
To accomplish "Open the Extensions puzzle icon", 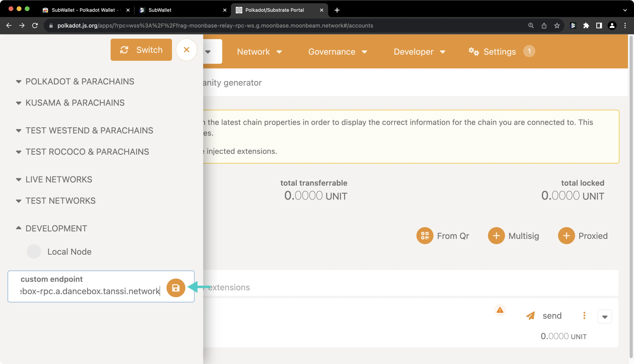I will point(586,26).
